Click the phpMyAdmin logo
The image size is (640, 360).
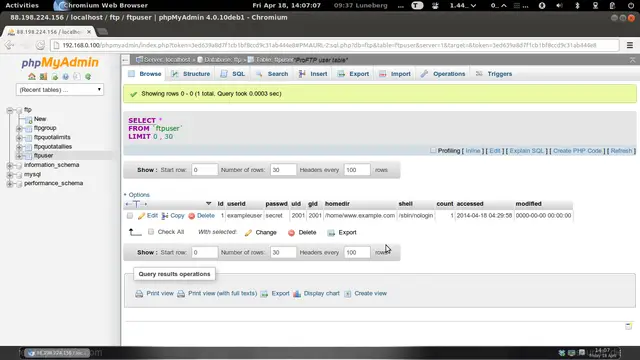click(x=60, y=62)
